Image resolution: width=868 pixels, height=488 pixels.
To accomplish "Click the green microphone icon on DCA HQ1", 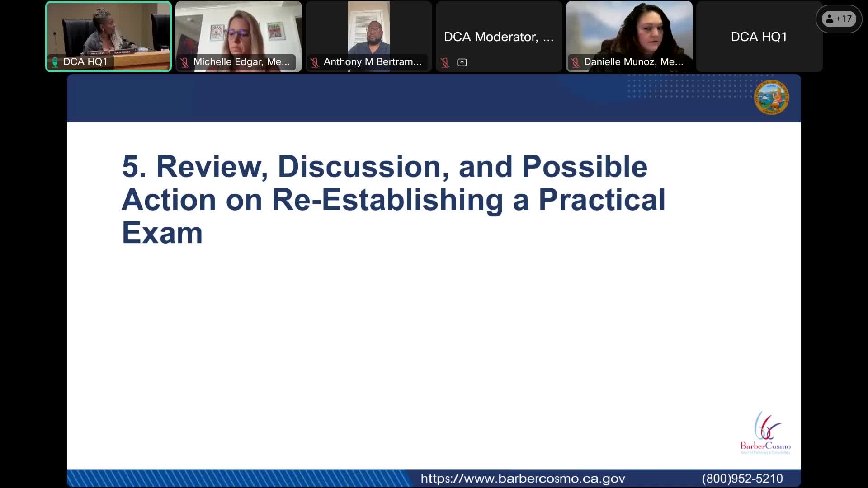I will pyautogui.click(x=55, y=62).
